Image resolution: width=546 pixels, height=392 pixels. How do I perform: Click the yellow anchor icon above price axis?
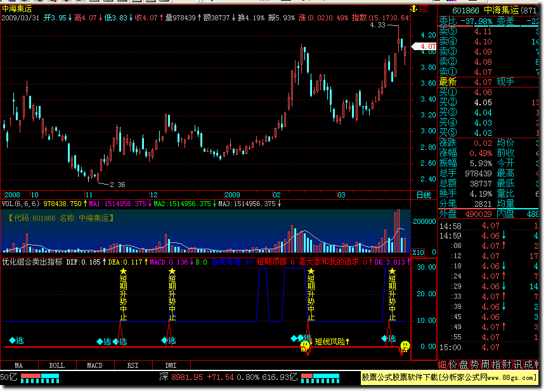coord(414,9)
